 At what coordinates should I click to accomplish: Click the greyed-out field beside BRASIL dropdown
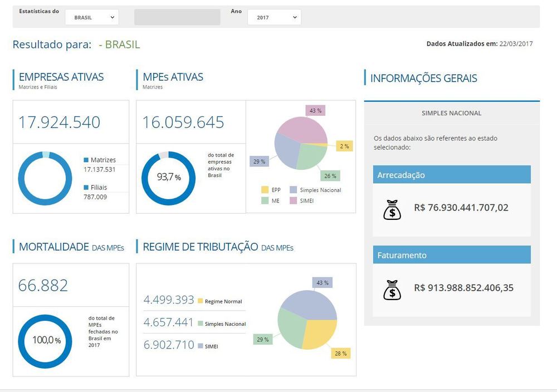click(x=177, y=17)
